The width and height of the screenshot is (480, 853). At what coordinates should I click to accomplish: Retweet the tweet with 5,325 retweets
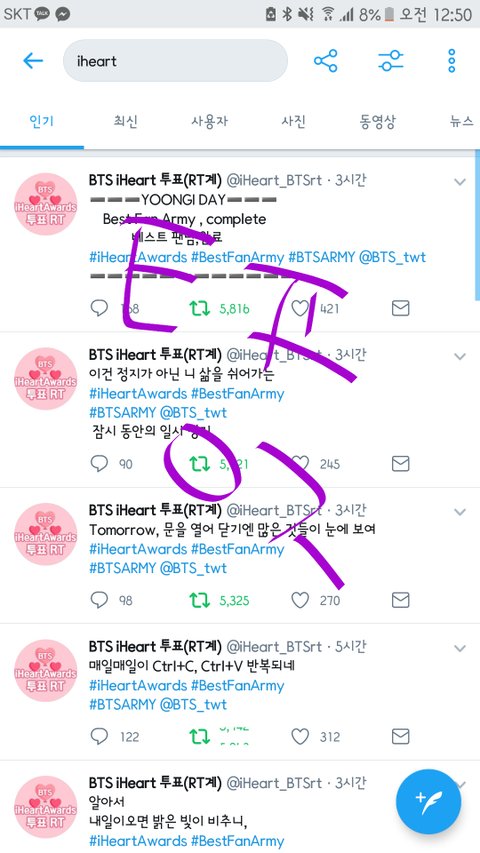pos(199,601)
